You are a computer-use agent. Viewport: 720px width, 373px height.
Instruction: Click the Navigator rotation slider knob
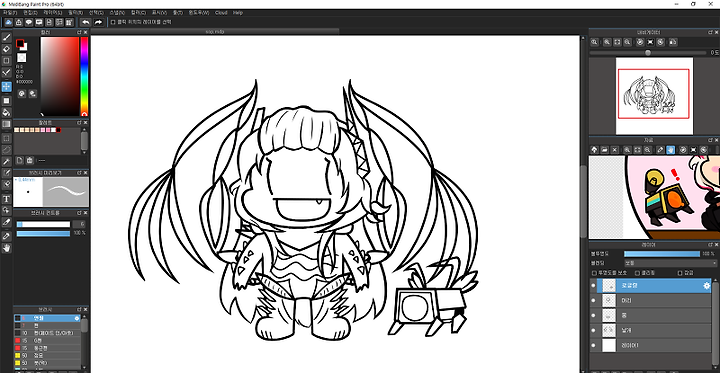pyautogui.click(x=648, y=53)
